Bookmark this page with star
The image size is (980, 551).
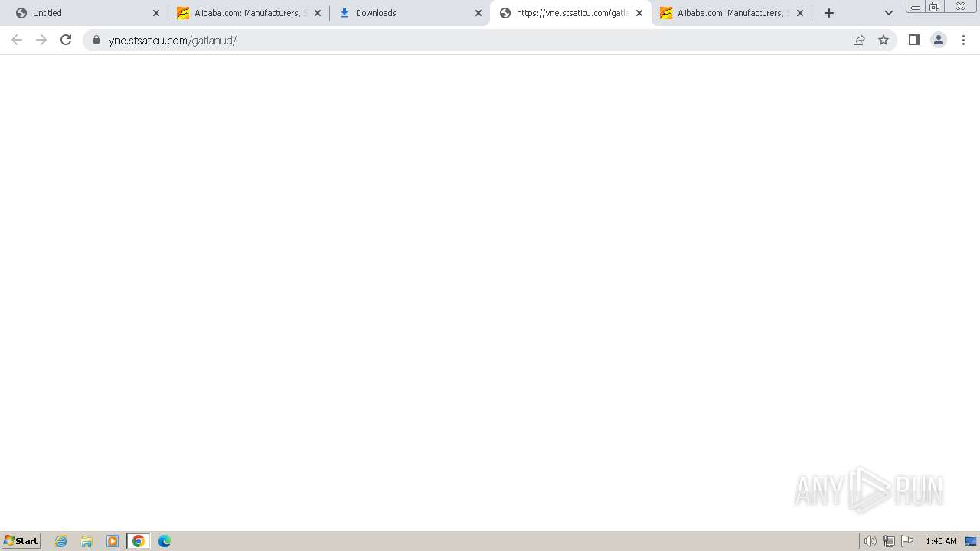884,40
